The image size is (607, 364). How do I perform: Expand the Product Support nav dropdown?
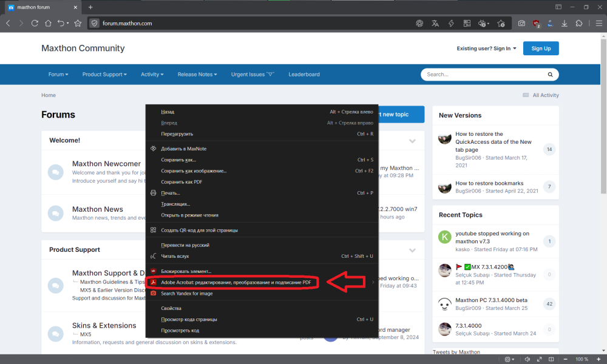point(104,74)
